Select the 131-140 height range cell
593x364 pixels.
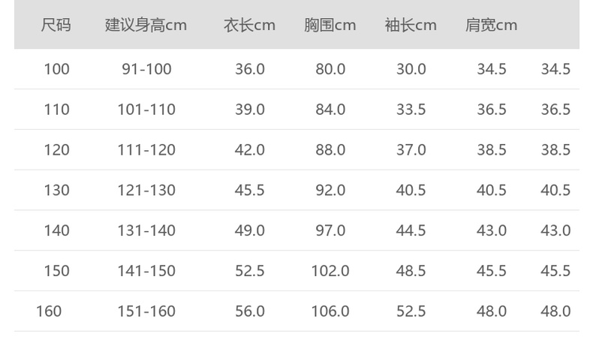[146, 230]
